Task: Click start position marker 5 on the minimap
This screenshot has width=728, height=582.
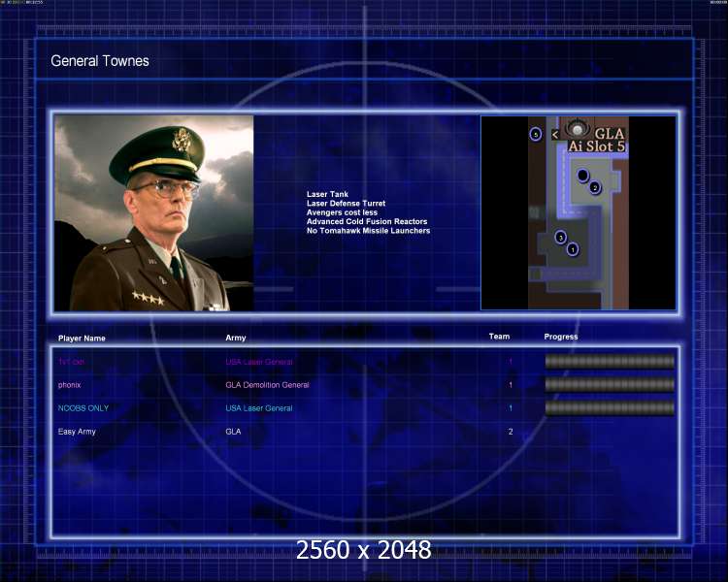Action: click(x=535, y=135)
